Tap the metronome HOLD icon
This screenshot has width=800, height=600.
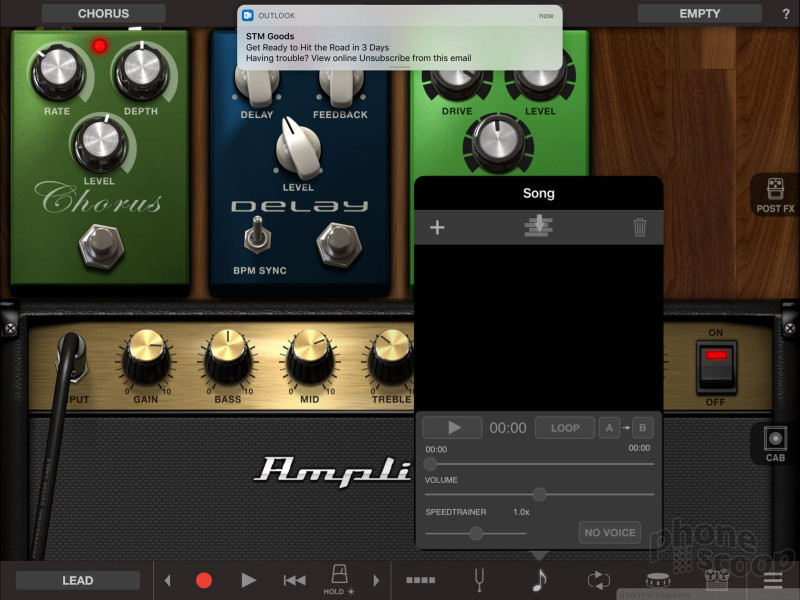pyautogui.click(x=339, y=579)
